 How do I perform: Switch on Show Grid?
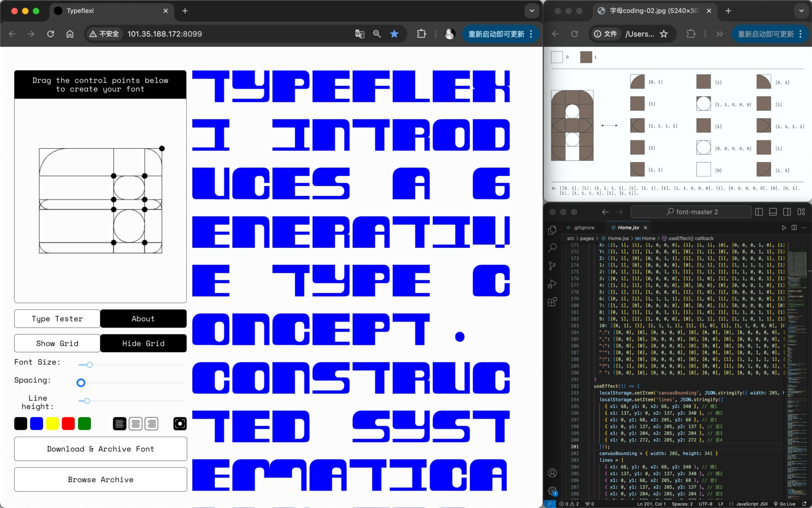coord(57,343)
